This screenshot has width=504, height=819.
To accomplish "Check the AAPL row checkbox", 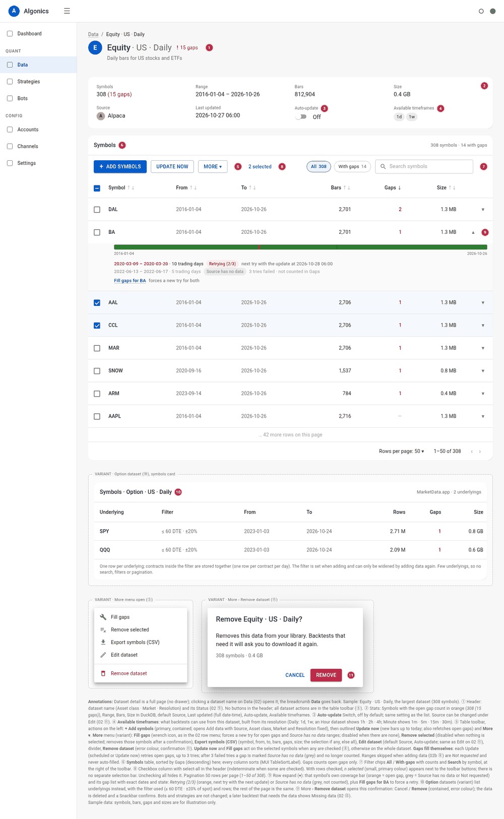I will point(97,416).
